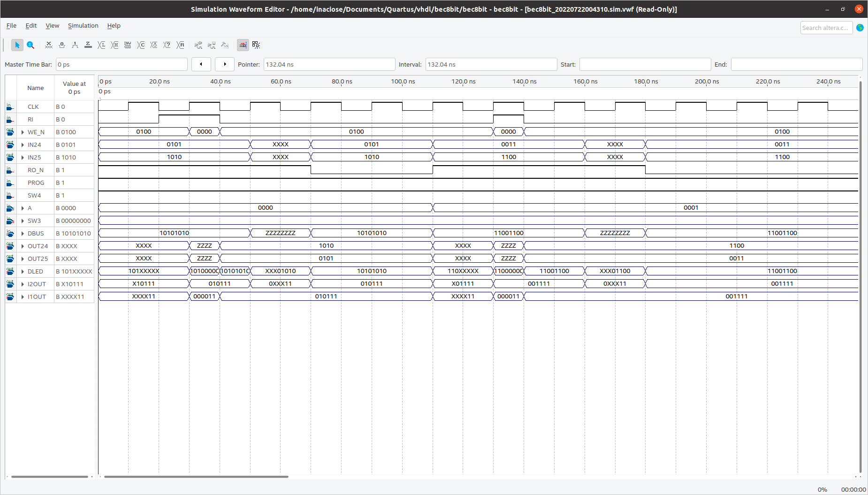Open the Edit menu

point(31,26)
